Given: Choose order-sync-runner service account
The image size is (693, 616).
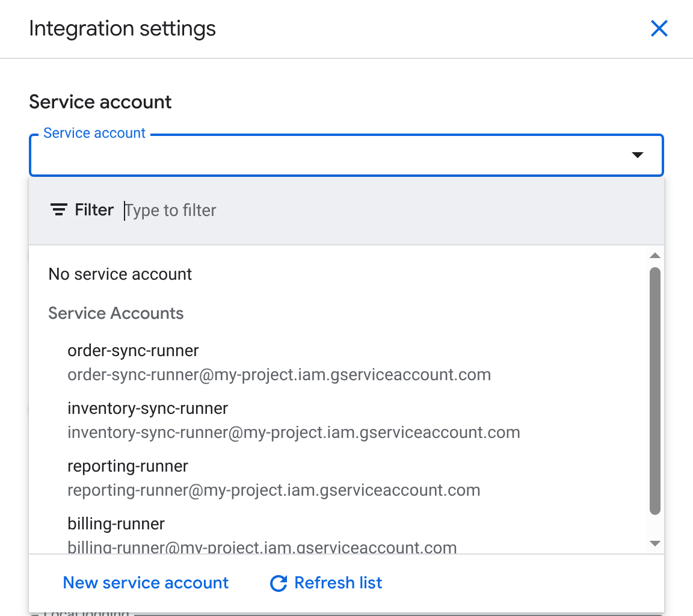Looking at the screenshot, I should pos(337,362).
